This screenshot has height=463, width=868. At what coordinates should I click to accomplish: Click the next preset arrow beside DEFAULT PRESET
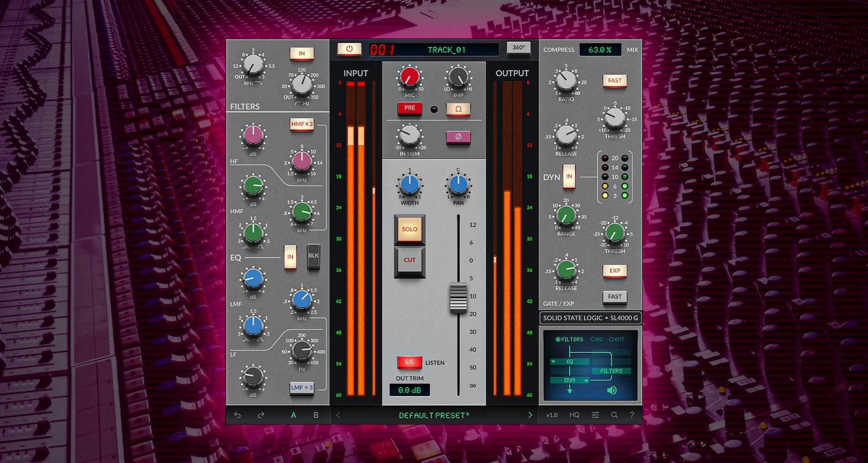tap(530, 415)
